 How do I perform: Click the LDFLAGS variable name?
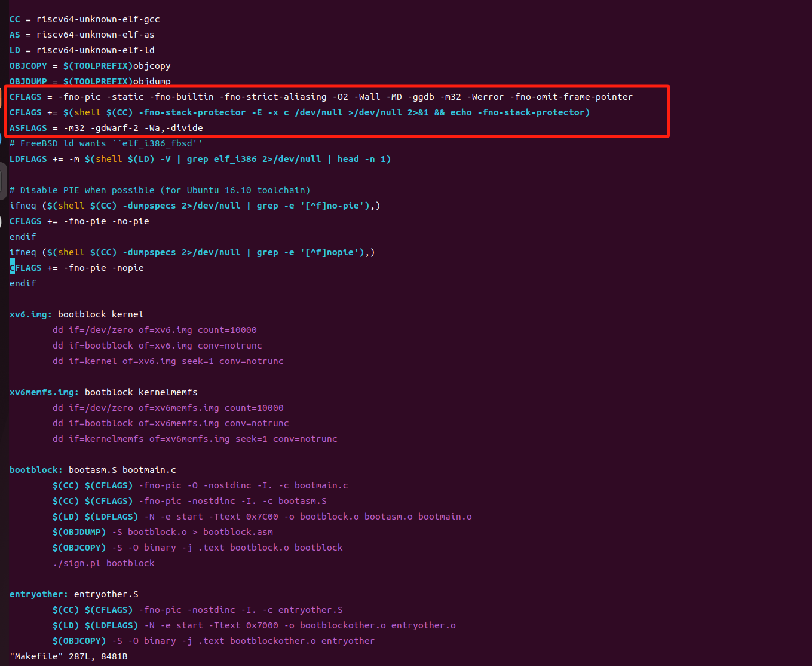[x=28, y=159]
